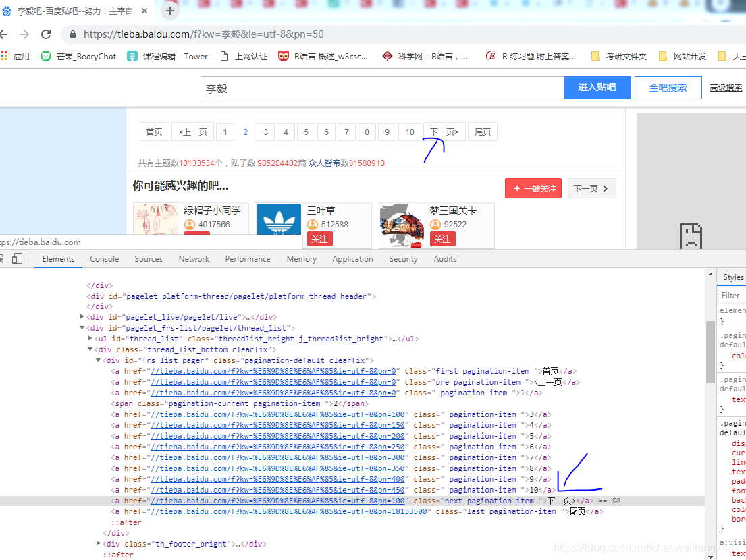Click 下一页 in recommended bars section
This screenshot has height=560, width=746.
point(591,188)
